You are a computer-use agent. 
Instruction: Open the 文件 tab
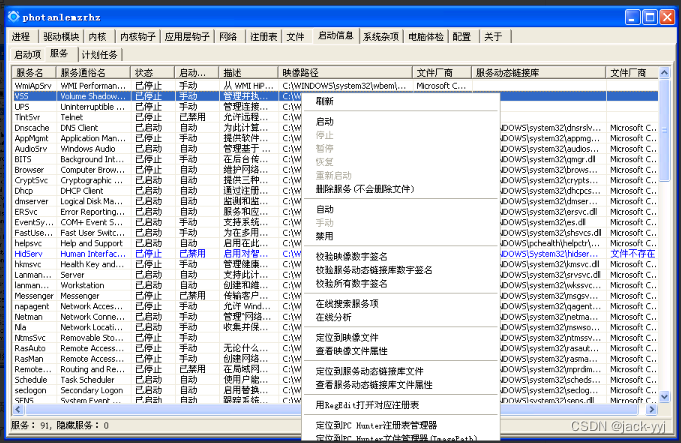[x=295, y=37]
